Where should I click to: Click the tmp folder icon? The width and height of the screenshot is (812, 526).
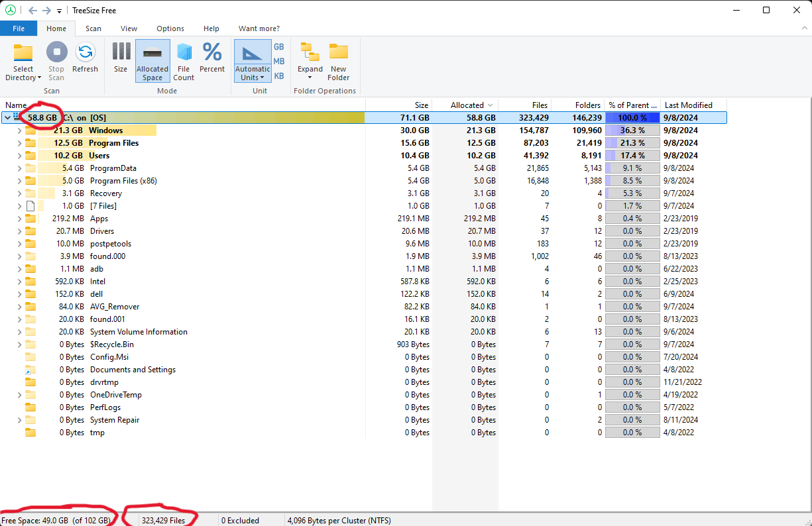coord(30,433)
